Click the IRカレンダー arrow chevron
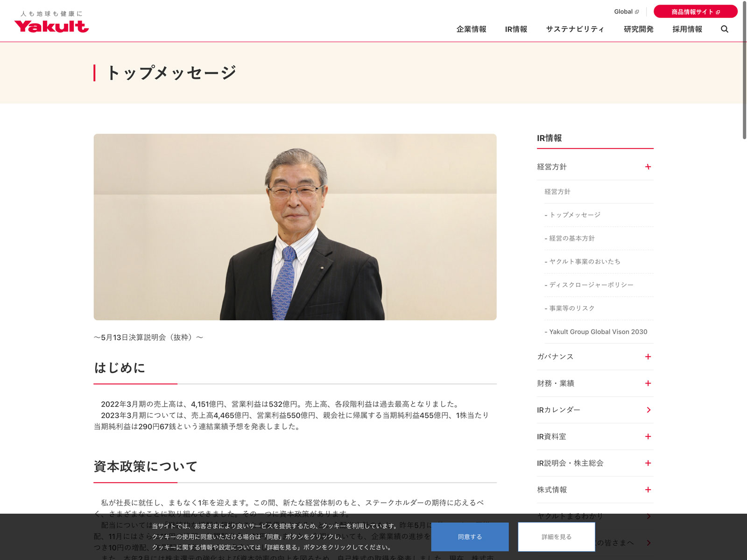The height and width of the screenshot is (560, 747). point(648,410)
